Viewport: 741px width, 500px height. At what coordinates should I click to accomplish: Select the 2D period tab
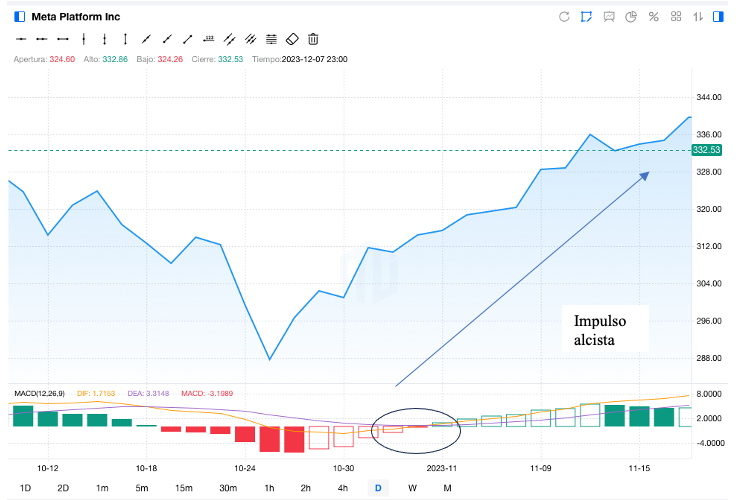click(x=63, y=488)
